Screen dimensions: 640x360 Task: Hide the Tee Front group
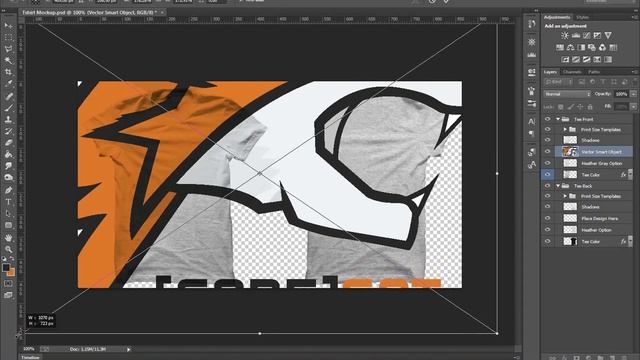[547, 119]
